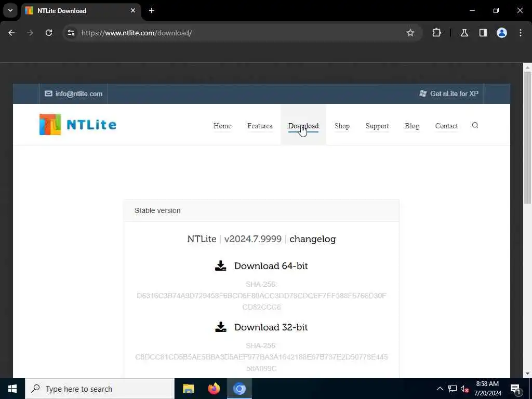Open the notification center icon

coord(515,389)
